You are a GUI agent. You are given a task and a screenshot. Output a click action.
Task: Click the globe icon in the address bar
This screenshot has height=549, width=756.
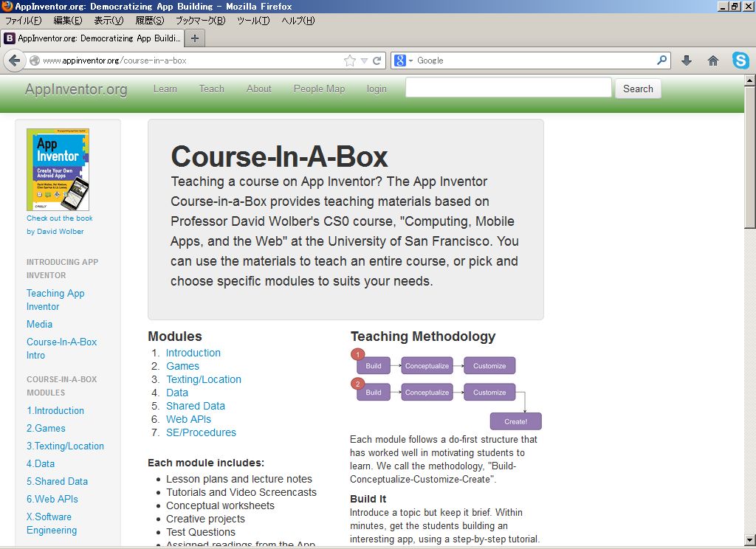(x=34, y=60)
